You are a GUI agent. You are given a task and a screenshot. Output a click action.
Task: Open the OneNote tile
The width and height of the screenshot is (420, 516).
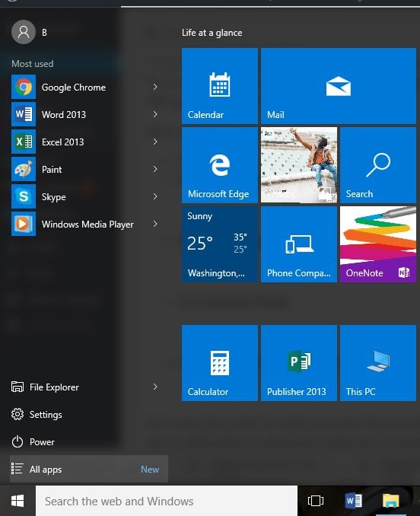(378, 244)
